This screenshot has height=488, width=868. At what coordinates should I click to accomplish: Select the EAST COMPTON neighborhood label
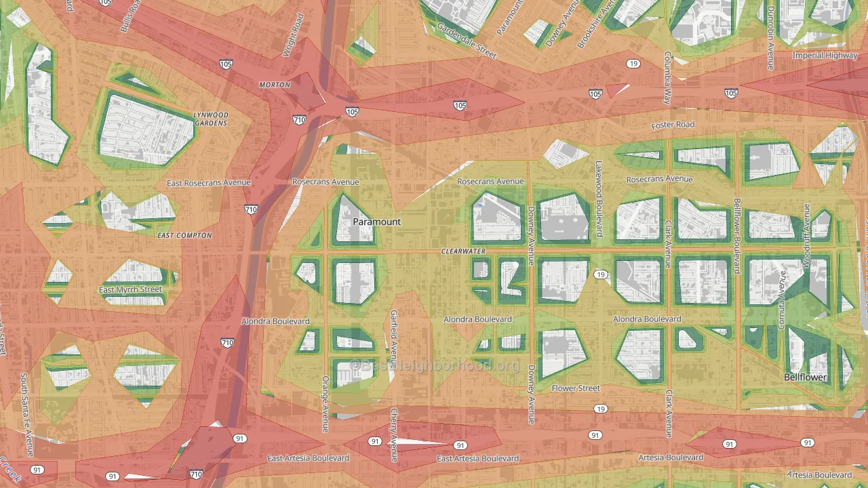tap(184, 235)
